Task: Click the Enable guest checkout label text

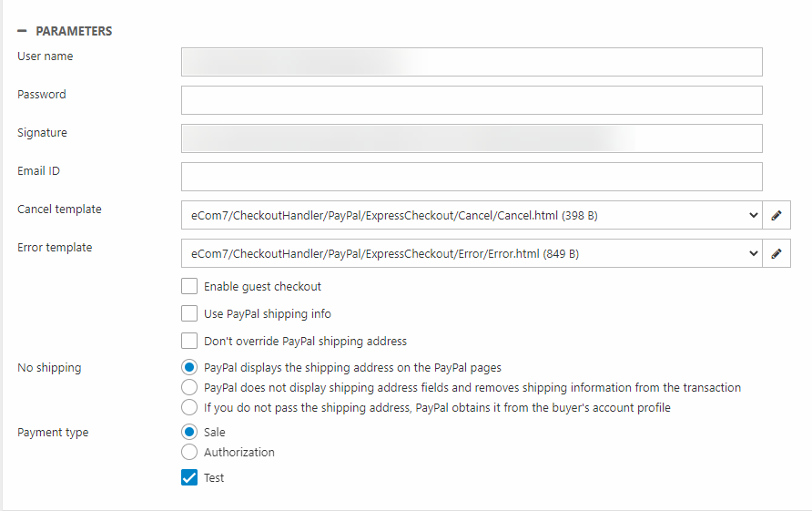Action: point(262,286)
